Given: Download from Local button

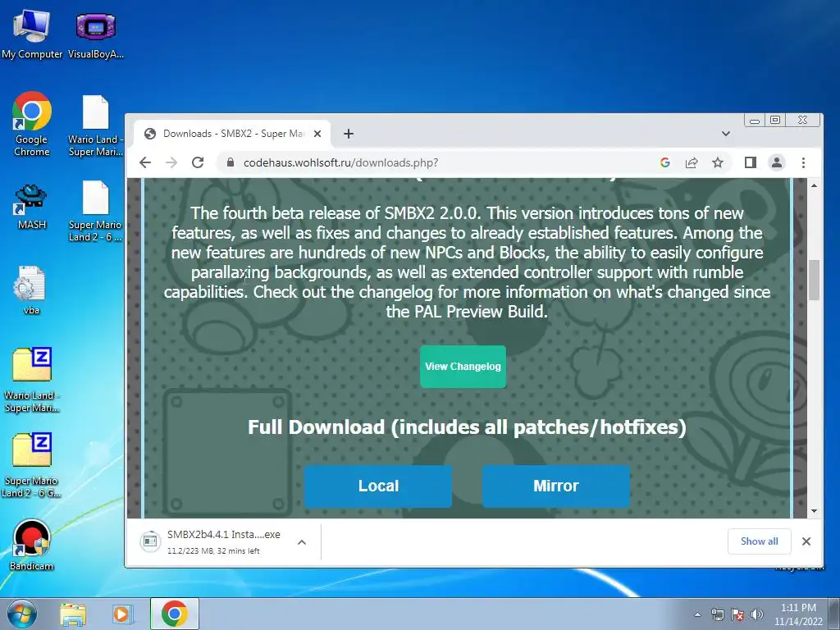Looking at the screenshot, I should pos(378,486).
